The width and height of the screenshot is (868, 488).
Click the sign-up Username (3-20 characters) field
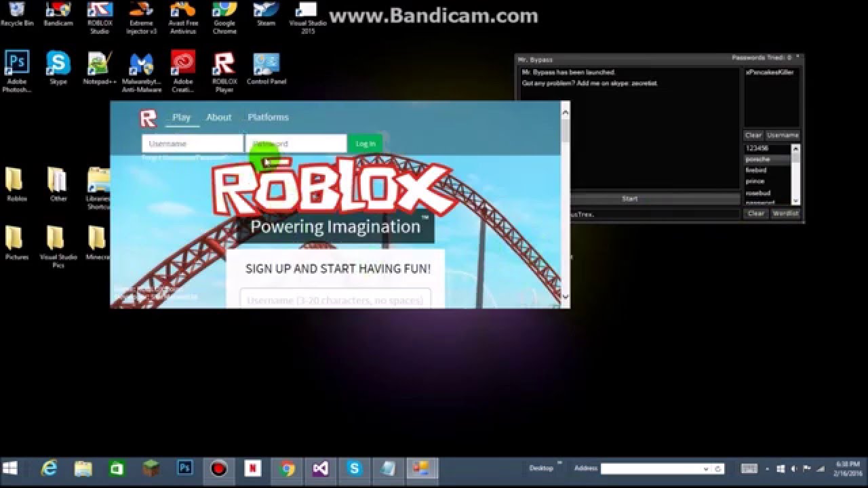(x=335, y=299)
